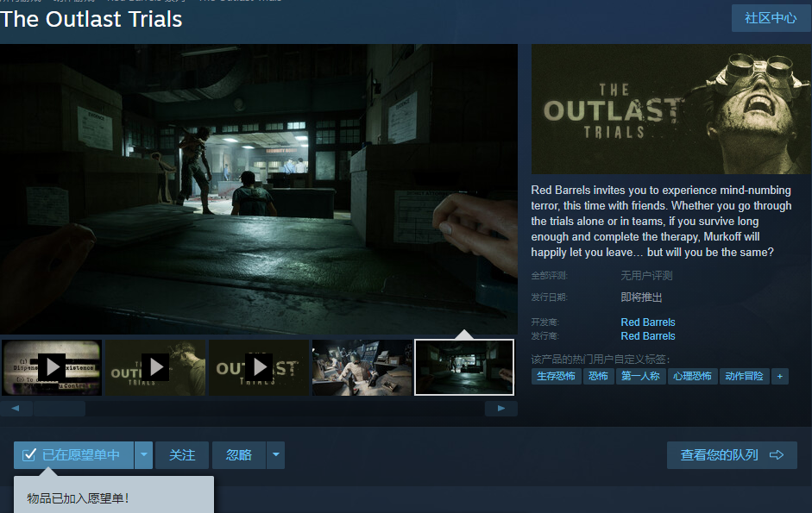
Task: Expand the wishlist dropdown arrow
Action: coord(143,455)
